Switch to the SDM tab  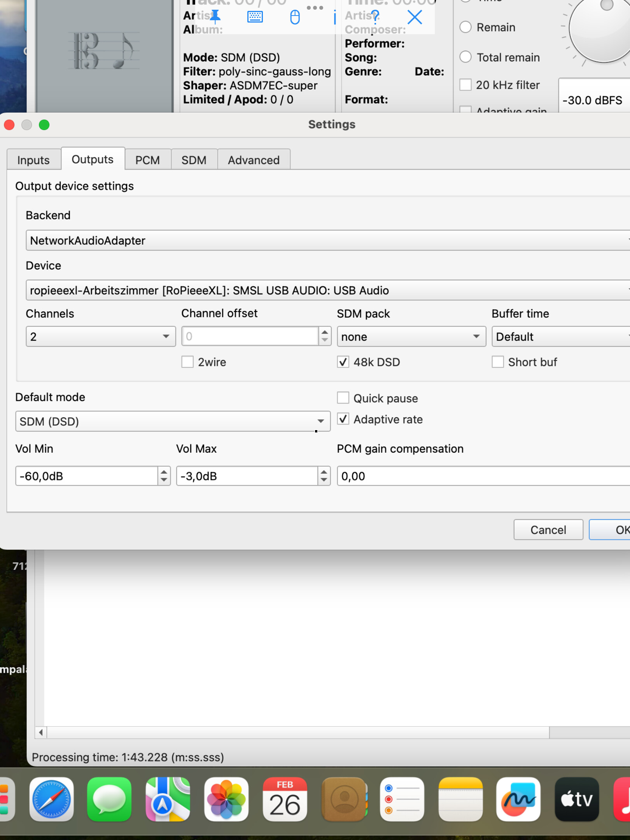click(x=194, y=160)
